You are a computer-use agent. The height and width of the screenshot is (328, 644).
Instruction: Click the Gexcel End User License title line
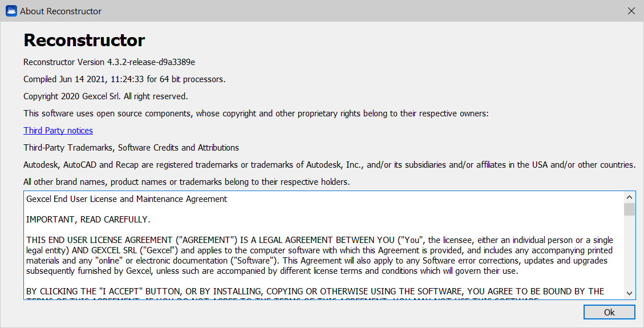pyautogui.click(x=127, y=199)
